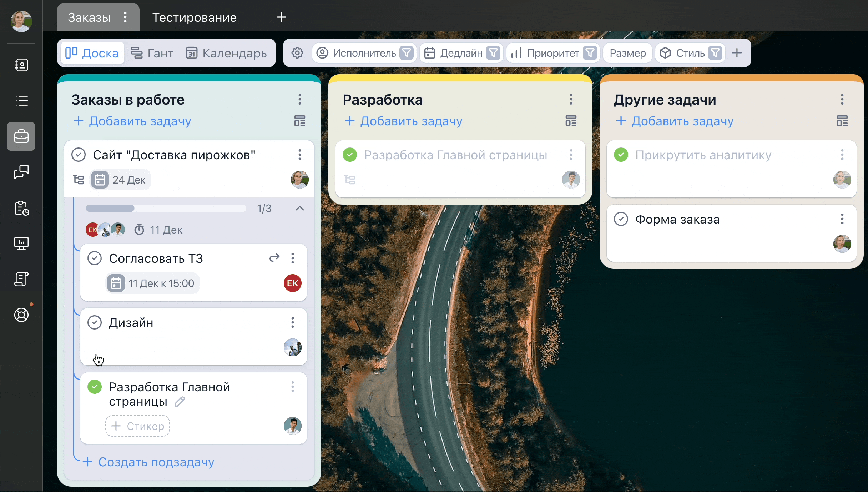Open Дизайн subtask three-dot menu
This screenshot has height=492, width=868.
pyautogui.click(x=293, y=322)
